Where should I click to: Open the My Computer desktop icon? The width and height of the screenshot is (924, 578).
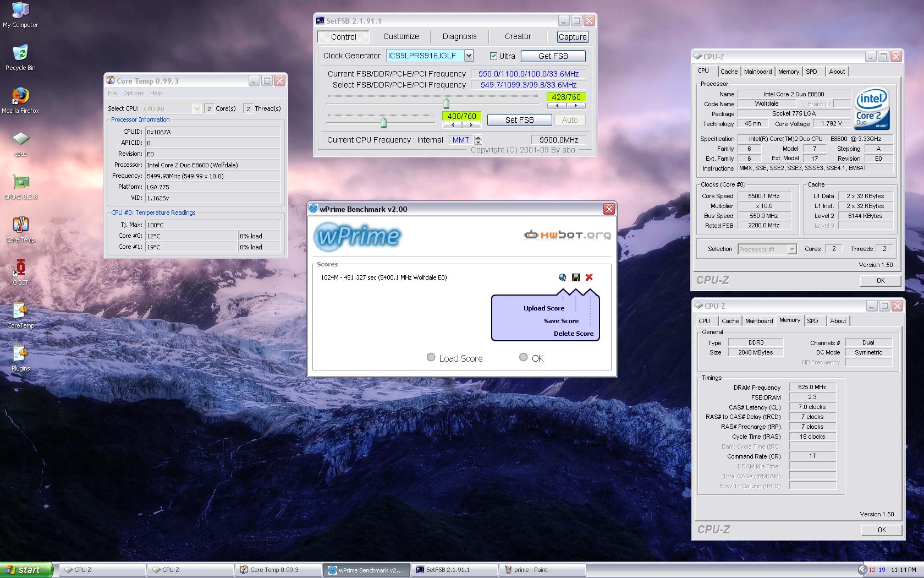coord(20,15)
